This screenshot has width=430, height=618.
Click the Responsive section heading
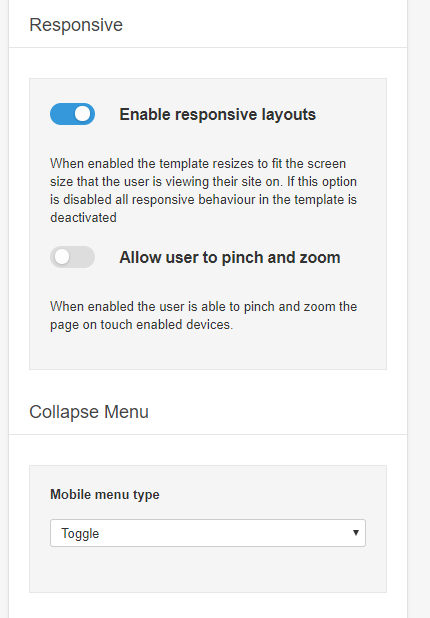tap(76, 25)
